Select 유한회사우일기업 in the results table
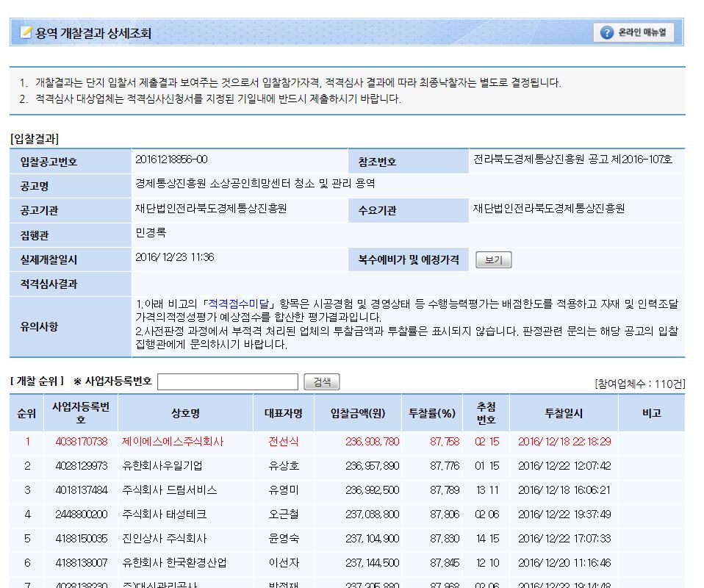Viewport: 704px width, 588px height. click(162, 466)
